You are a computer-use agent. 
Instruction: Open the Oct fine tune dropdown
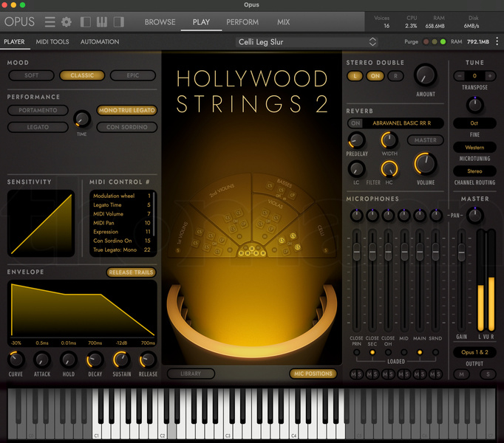[474, 123]
